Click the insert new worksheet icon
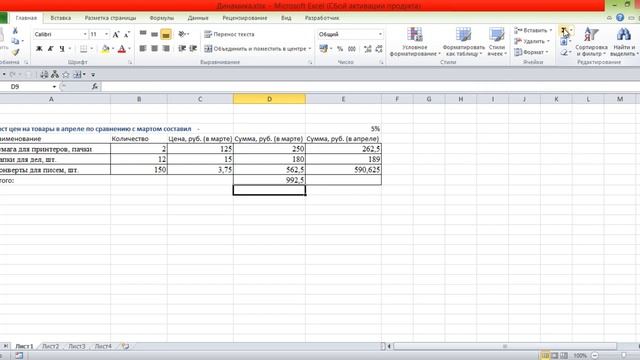 pos(125,346)
